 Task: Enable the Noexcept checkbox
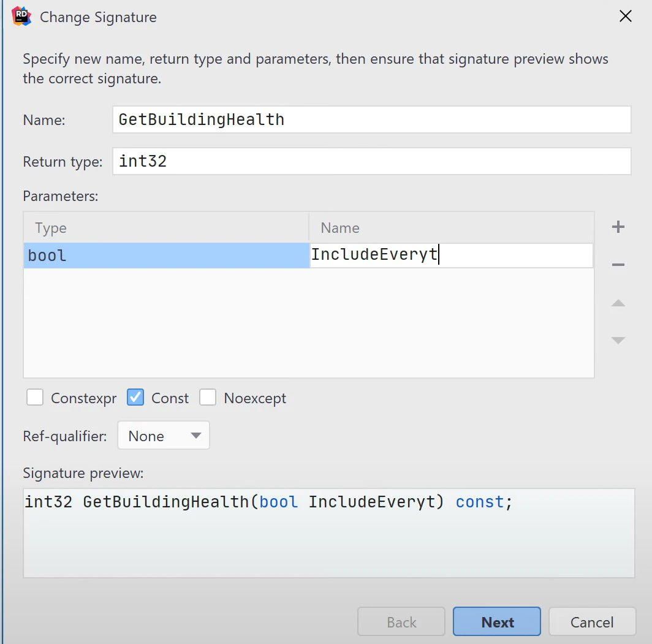pyautogui.click(x=208, y=398)
